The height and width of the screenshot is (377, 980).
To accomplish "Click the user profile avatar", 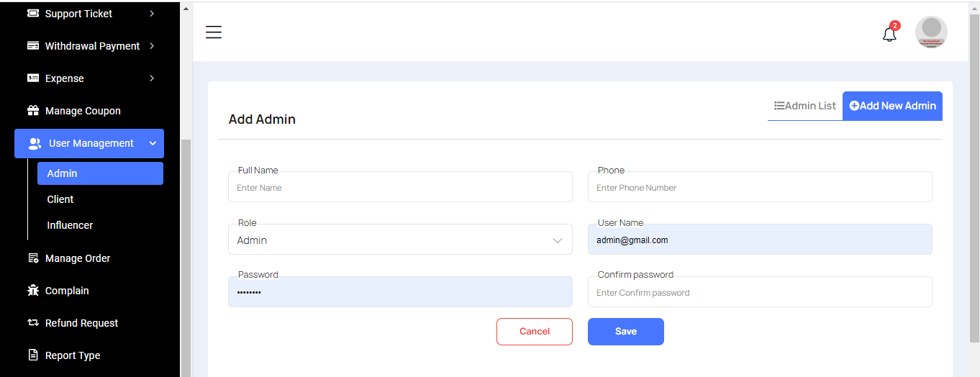I will tap(931, 32).
